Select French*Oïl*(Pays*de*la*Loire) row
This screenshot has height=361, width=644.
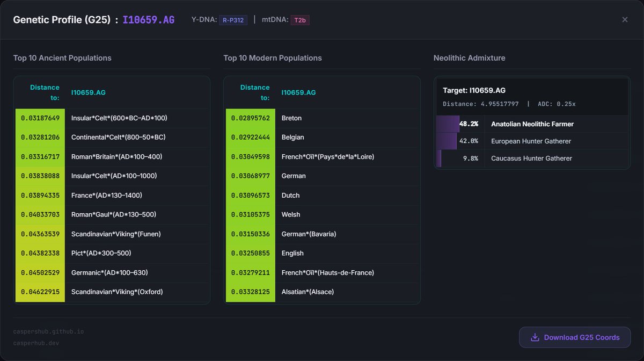(322, 157)
